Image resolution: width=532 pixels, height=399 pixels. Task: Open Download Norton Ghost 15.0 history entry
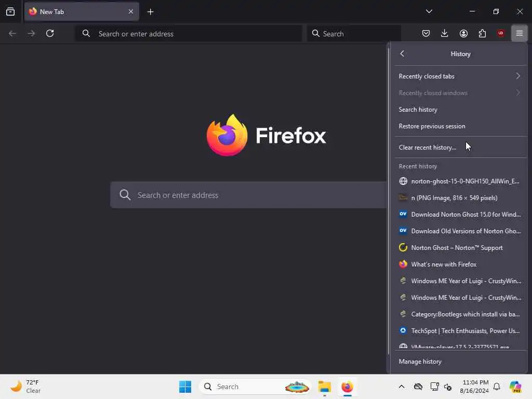pos(460,215)
